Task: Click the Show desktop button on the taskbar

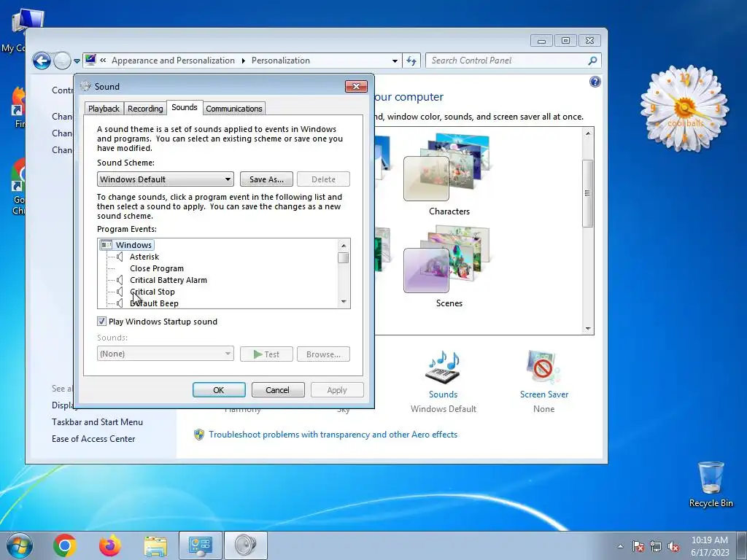Action: (x=742, y=545)
